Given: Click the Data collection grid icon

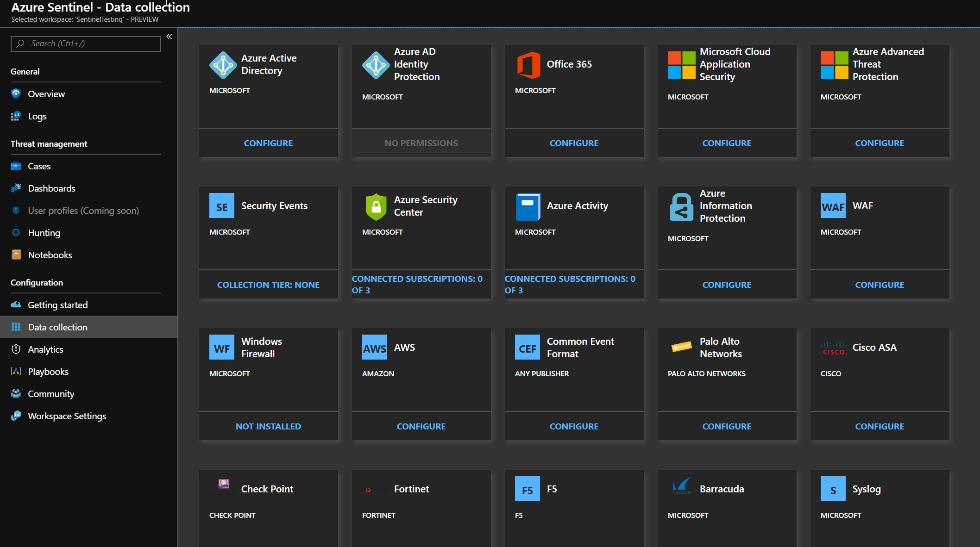Looking at the screenshot, I should click(x=16, y=327).
